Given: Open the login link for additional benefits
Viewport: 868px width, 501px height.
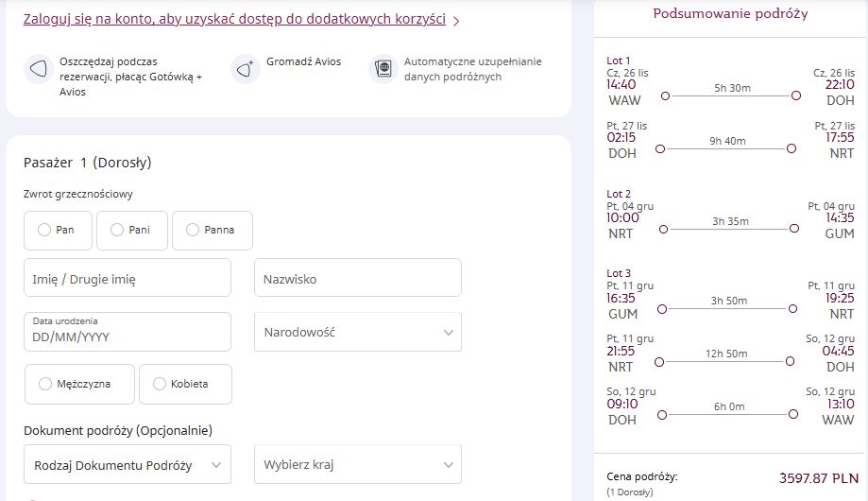Looking at the screenshot, I should [x=234, y=20].
